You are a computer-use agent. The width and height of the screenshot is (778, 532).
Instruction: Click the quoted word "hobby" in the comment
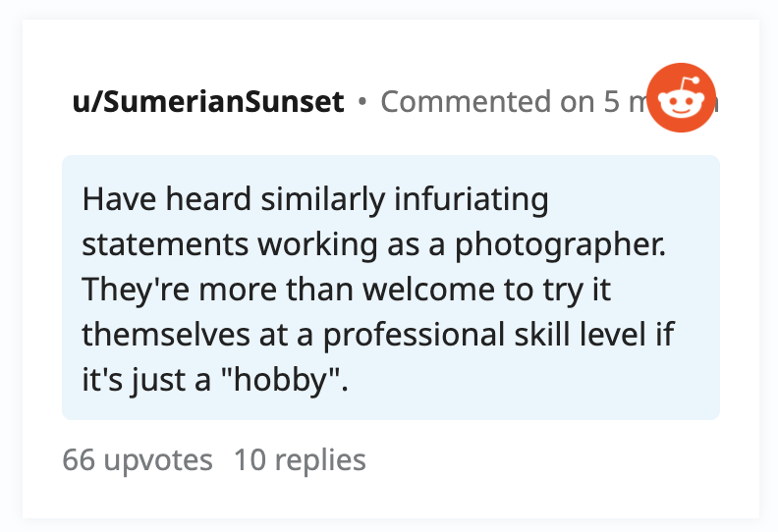(x=282, y=380)
